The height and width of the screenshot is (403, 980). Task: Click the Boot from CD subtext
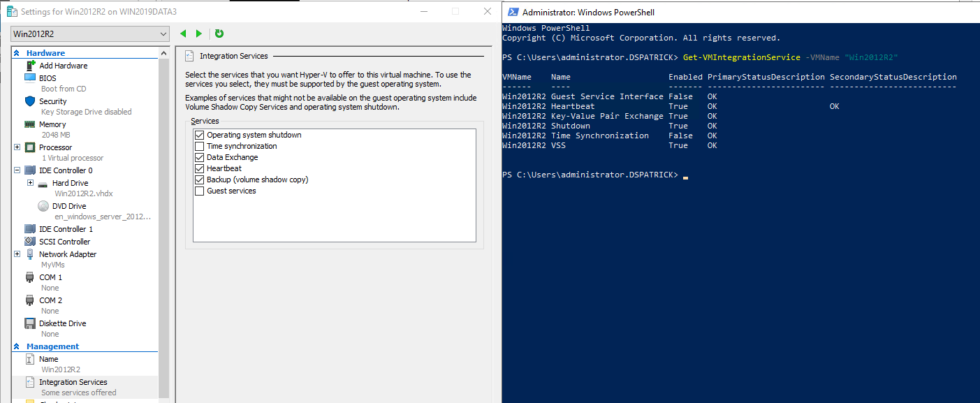tap(64, 89)
